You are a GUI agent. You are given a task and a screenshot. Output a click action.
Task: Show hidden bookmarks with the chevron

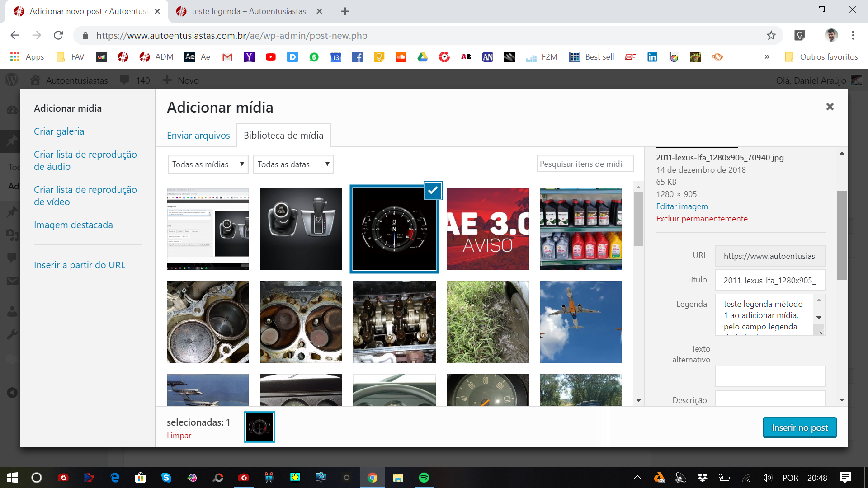pyautogui.click(x=767, y=57)
